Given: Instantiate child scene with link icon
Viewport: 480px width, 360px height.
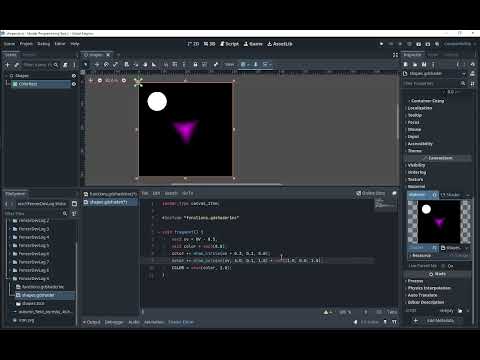Looking at the screenshot, I should coord(17,65).
